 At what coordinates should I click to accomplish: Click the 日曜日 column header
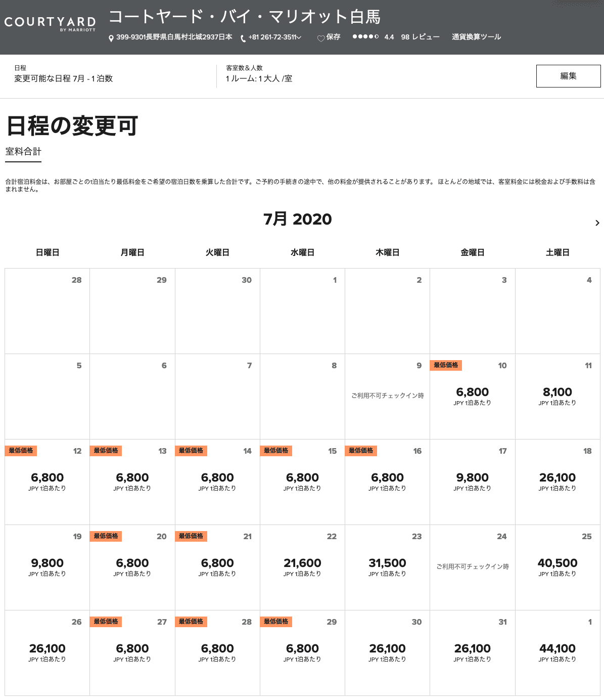click(x=48, y=252)
